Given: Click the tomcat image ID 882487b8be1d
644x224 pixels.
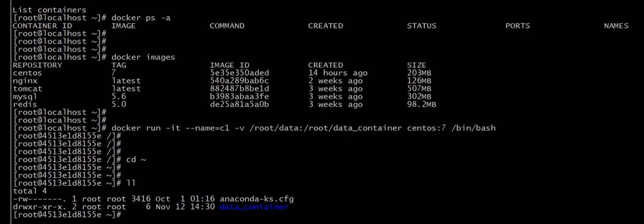Looking at the screenshot, I should [x=239, y=89].
